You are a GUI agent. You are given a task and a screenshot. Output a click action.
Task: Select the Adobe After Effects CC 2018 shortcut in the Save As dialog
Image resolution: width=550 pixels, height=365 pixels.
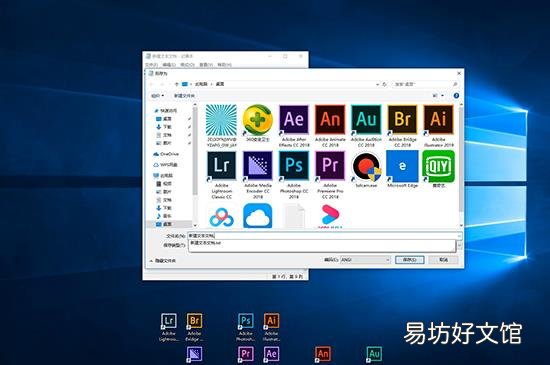[x=294, y=126]
